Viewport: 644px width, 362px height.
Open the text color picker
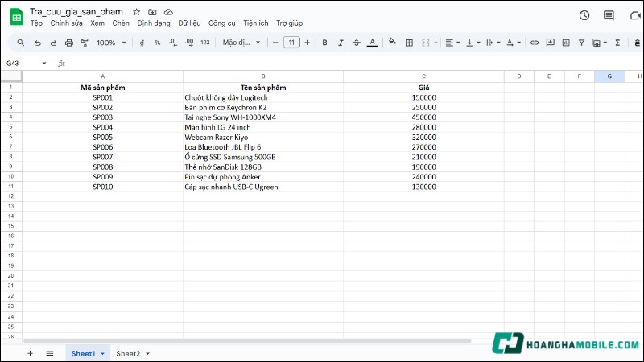[x=372, y=43]
